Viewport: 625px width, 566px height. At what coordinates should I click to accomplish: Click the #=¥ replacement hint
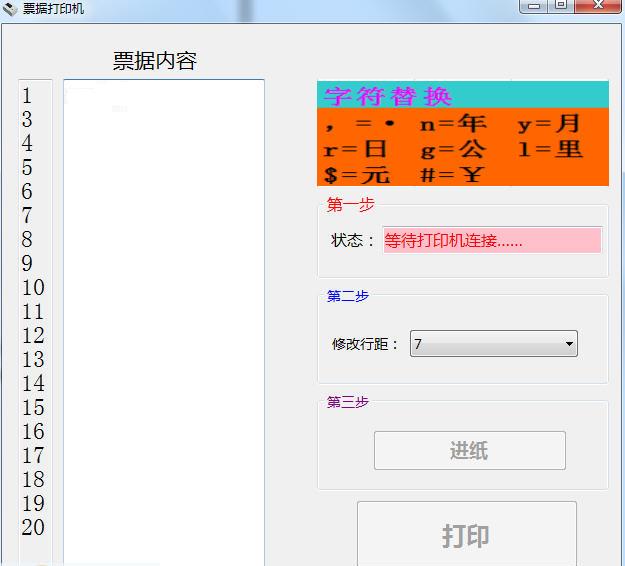(x=452, y=175)
